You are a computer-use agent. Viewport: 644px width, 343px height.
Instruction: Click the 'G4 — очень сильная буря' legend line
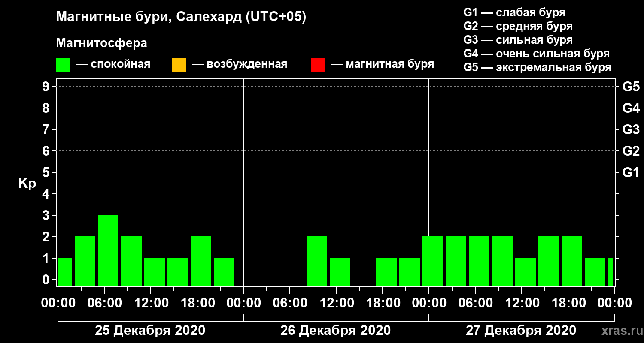537,54
